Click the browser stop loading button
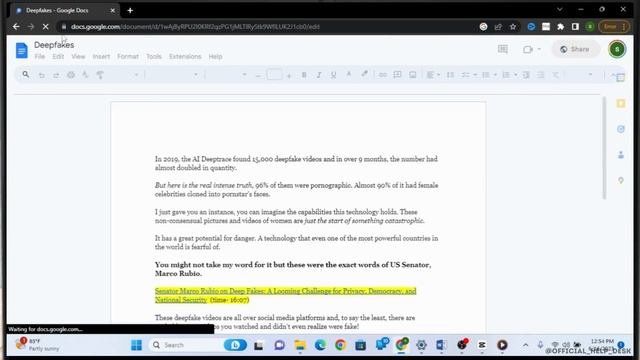Viewport: 640px width, 360px height. (x=45, y=27)
